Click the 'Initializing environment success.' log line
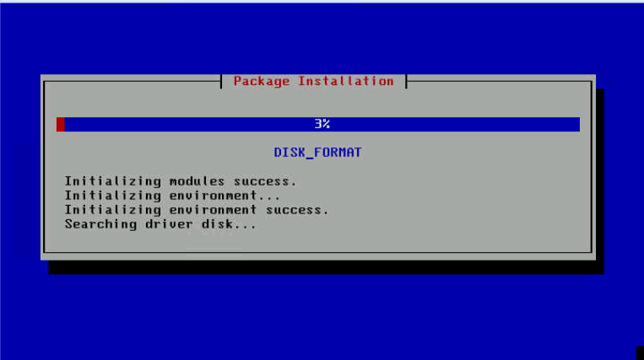This screenshot has height=360, width=644. (x=197, y=210)
